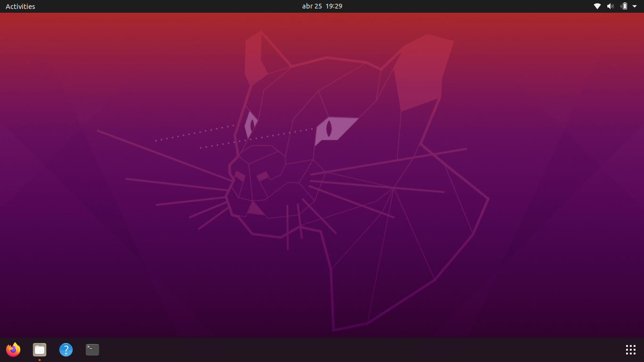Open the Files manager from the dock
644x362 pixels.
pyautogui.click(x=40, y=350)
